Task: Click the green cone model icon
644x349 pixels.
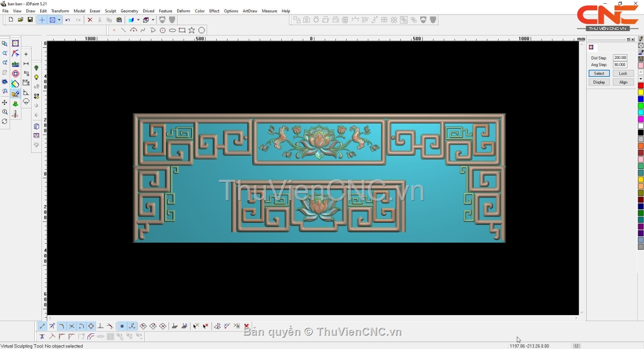Action: pyautogui.click(x=16, y=104)
